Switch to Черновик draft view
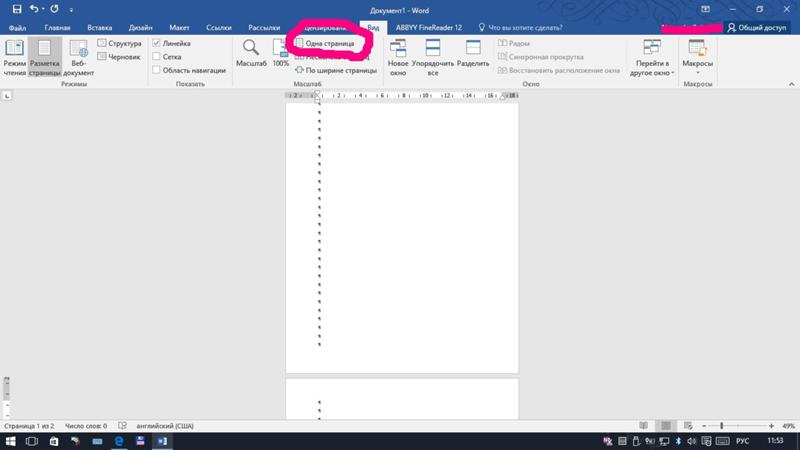The image size is (800, 450). click(x=119, y=57)
